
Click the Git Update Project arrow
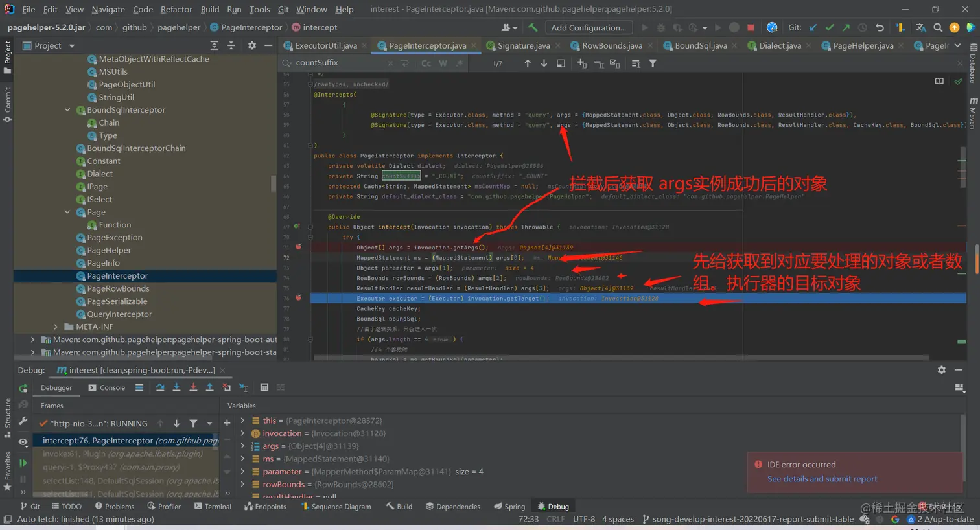click(x=813, y=27)
